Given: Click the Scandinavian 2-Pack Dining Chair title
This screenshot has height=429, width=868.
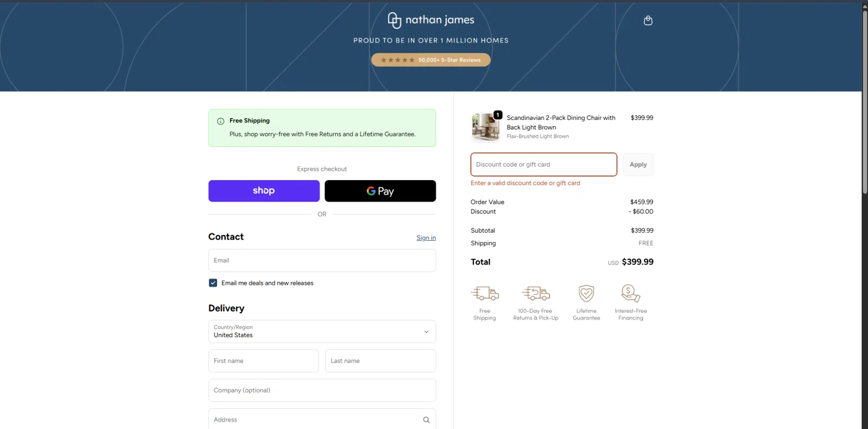Looking at the screenshot, I should tap(561, 123).
